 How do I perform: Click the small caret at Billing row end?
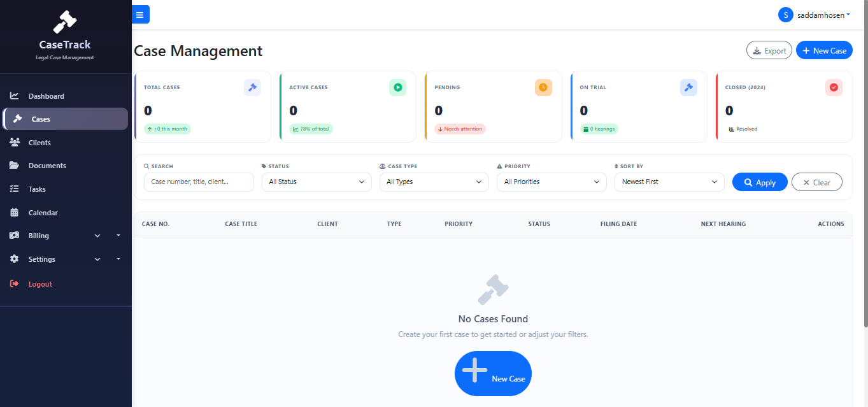118,236
